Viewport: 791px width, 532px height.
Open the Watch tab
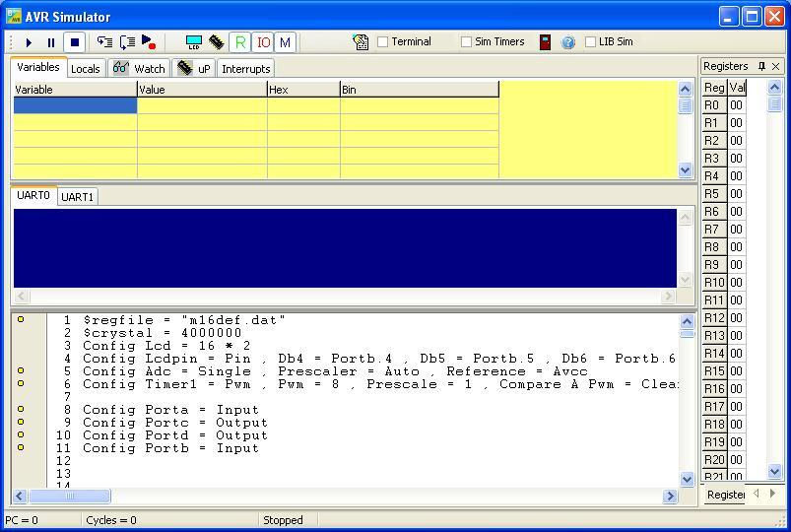click(139, 69)
